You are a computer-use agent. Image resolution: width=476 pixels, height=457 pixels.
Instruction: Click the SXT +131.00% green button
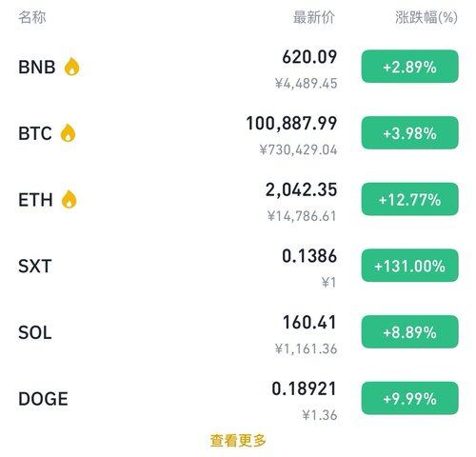409,266
